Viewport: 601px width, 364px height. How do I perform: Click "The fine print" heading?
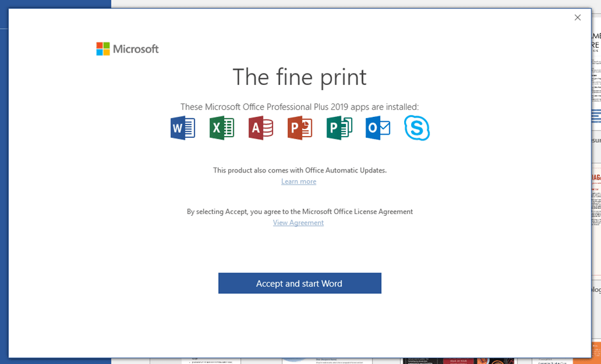tap(299, 77)
